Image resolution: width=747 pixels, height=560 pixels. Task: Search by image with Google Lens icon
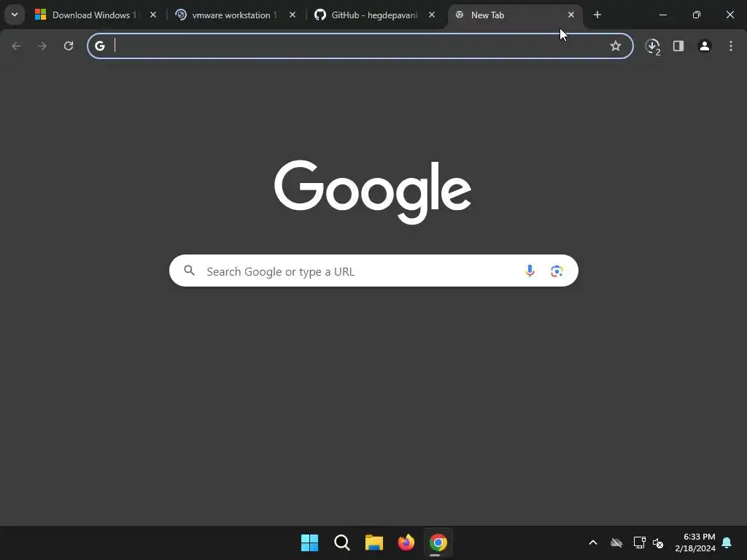tap(557, 271)
